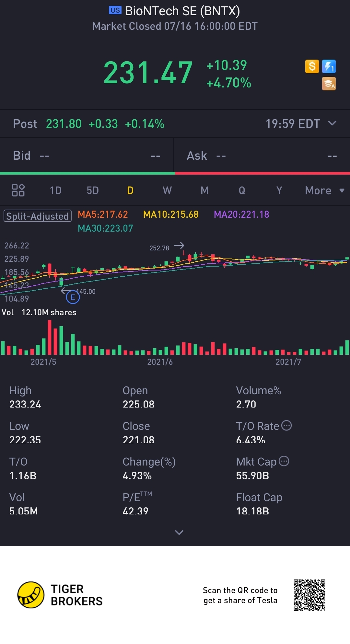Tap the MA10:215.68 indicator label

coord(171,214)
